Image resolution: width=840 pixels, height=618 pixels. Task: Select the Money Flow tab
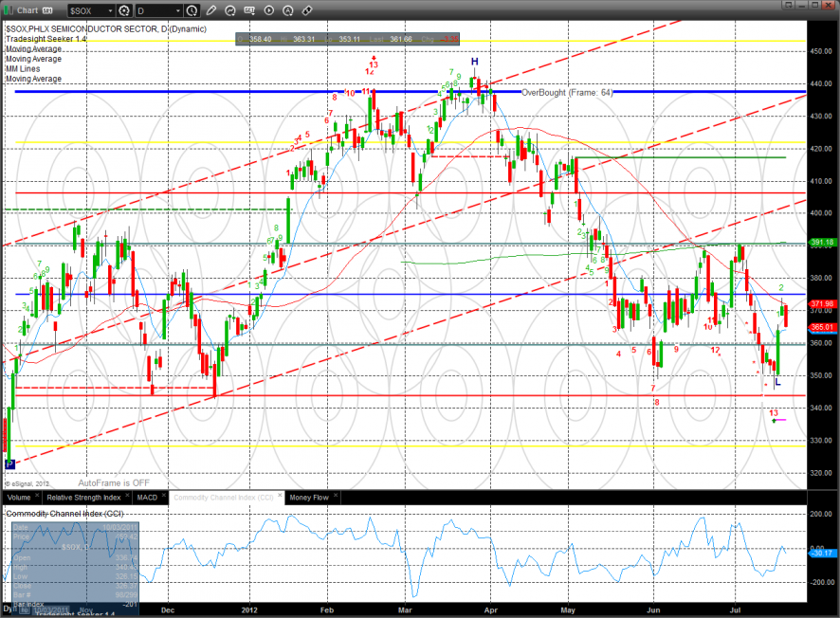click(x=314, y=497)
